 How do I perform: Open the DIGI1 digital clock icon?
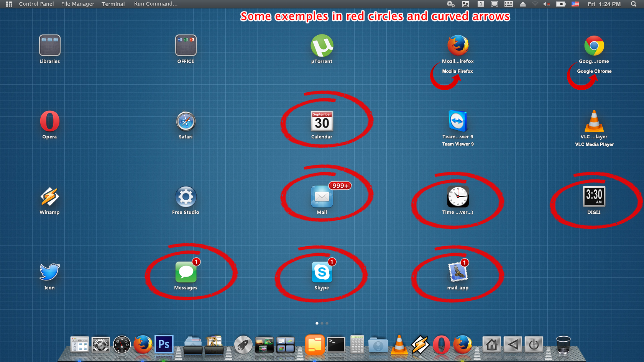594,196
